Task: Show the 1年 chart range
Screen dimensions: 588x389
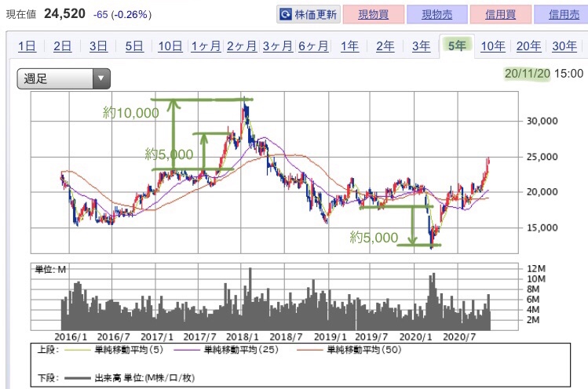Action: 349,46
